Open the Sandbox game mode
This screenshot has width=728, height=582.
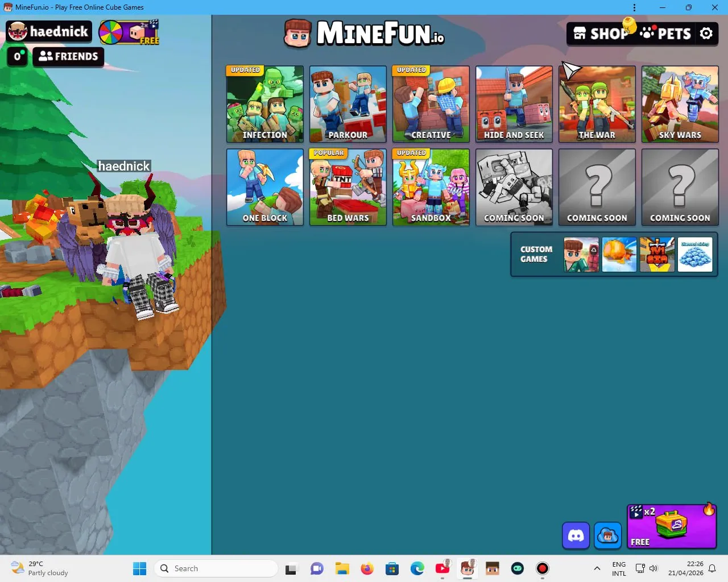click(x=431, y=187)
